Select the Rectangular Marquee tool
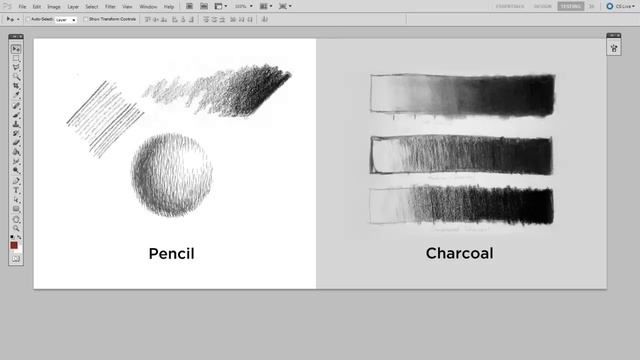Screen dimensions: 640x360 [x=16, y=58]
